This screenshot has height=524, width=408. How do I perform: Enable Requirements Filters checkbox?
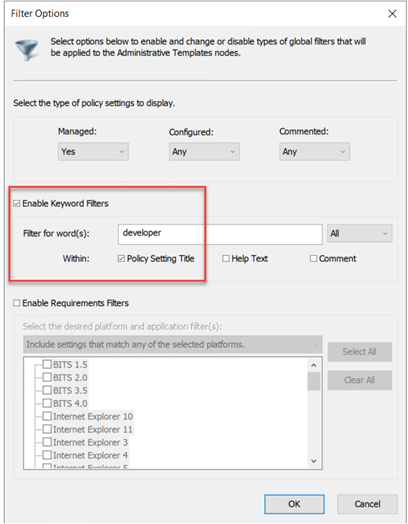[x=17, y=303]
